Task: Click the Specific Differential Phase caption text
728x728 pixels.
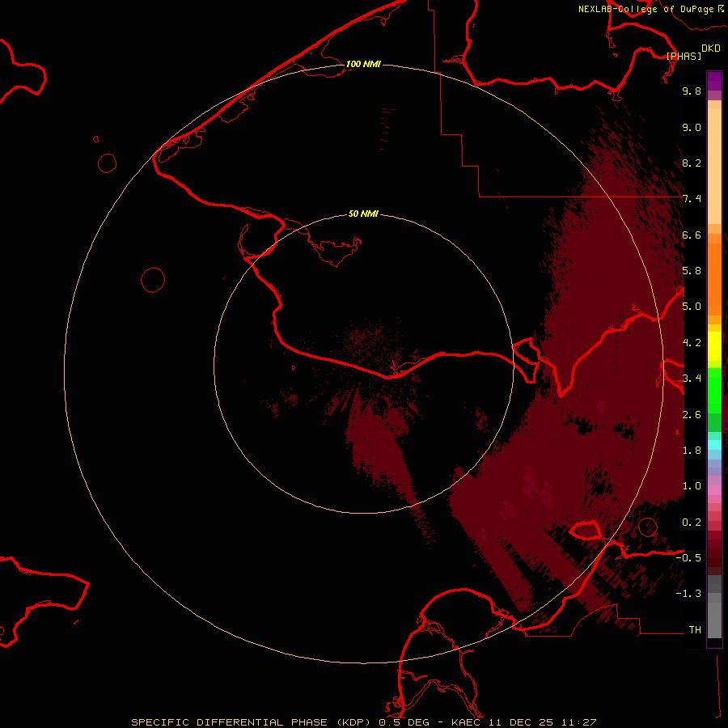Action: (363, 722)
